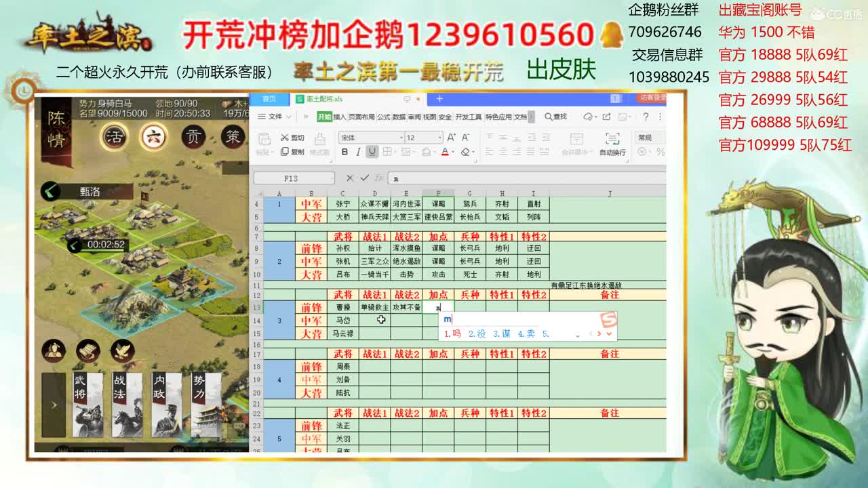
Task: Expand IME candidate list chevron
Action: point(609,333)
